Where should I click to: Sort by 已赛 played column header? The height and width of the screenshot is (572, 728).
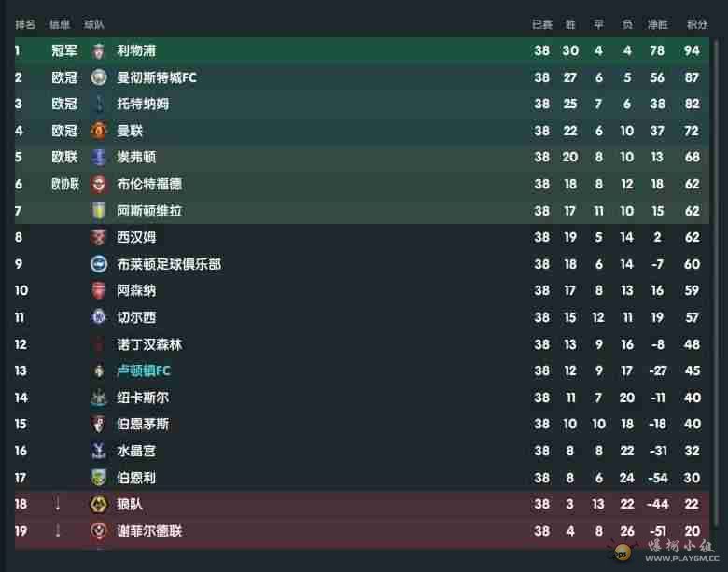pos(542,24)
